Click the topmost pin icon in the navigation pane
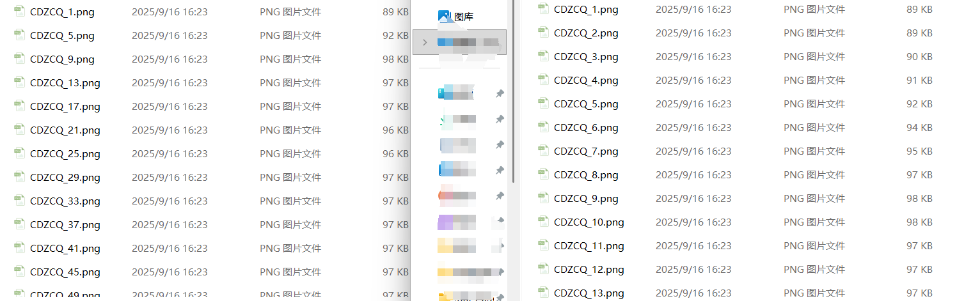The height and width of the screenshot is (301, 980). (x=500, y=94)
